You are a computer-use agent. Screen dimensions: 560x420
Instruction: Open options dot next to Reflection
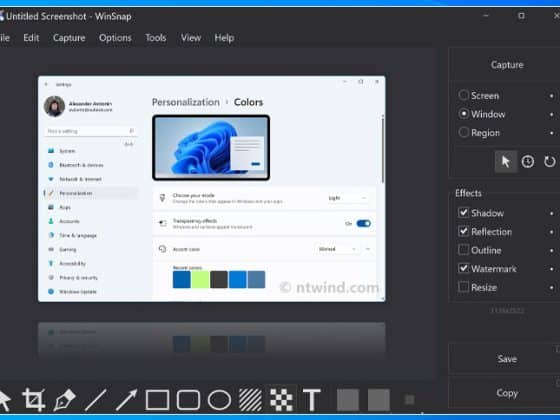[x=551, y=232]
